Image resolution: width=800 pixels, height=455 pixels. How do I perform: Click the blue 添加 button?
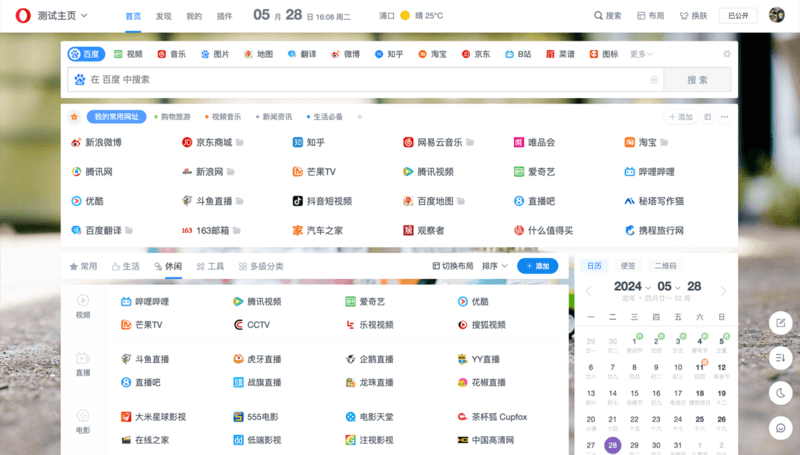tap(537, 266)
